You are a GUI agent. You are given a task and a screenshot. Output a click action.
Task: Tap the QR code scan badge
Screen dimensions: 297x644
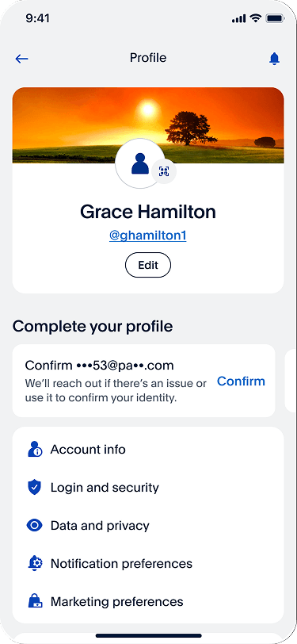click(164, 171)
